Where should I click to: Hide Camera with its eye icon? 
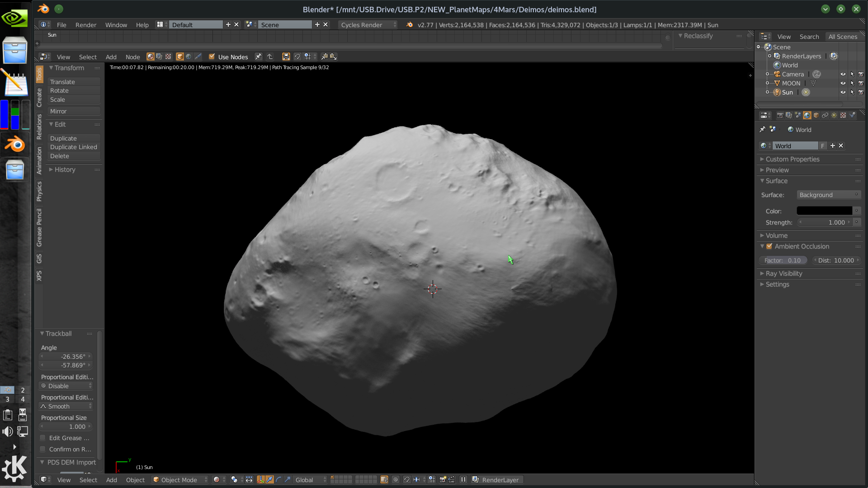843,74
